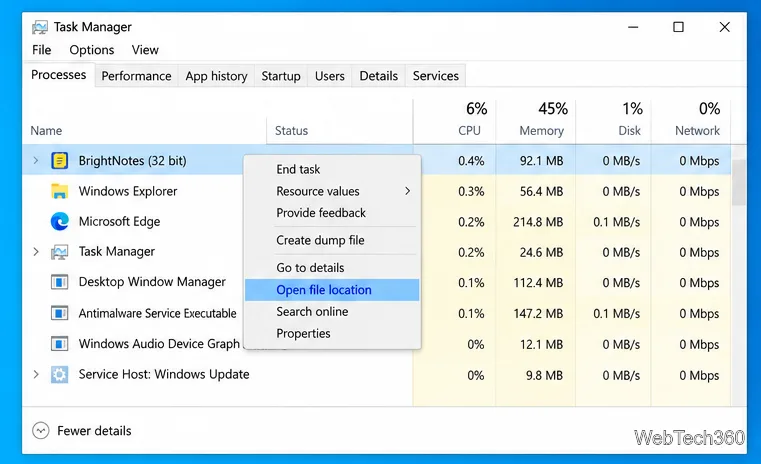Open the Resource values submenu arrow
761x464 pixels.
(408, 191)
